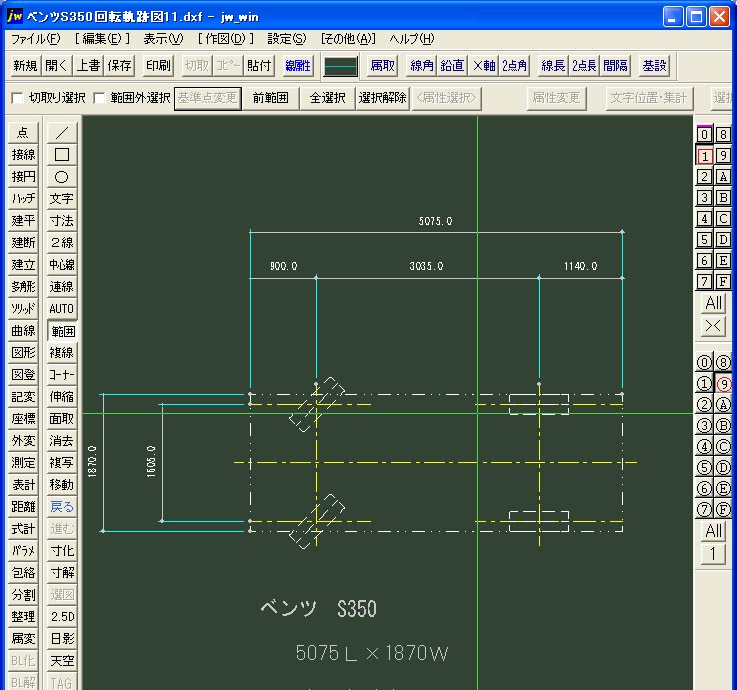
Task: Click the 選択解除 button
Action: (383, 98)
